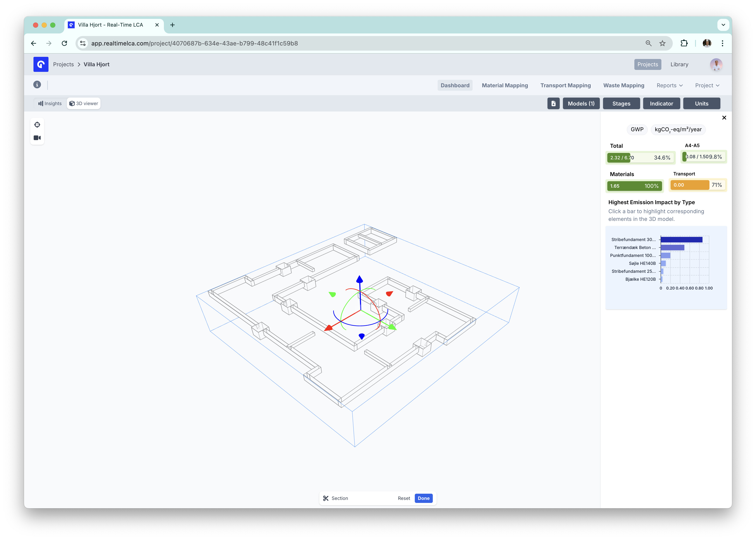
Task: Click the scissors Section tool icon
Action: pos(326,498)
